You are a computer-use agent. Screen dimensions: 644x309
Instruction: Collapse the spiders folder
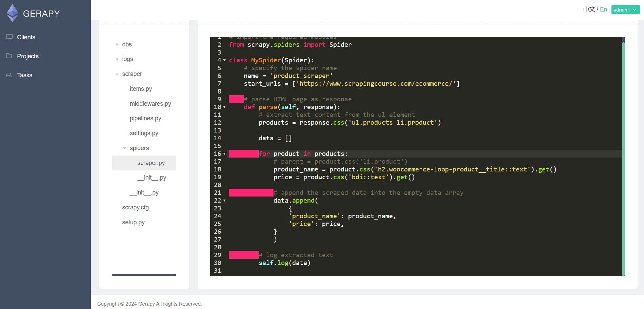(125, 148)
